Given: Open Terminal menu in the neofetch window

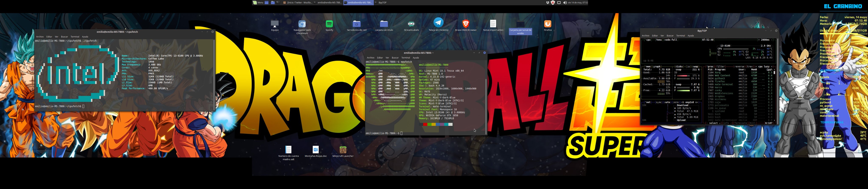Looking at the screenshot, I should click(405, 58).
